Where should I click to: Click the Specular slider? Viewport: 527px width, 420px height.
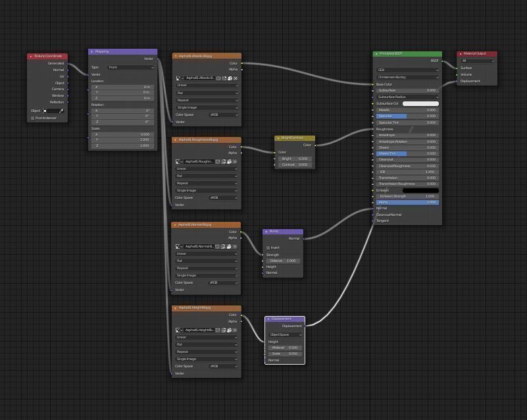pyautogui.click(x=408, y=116)
